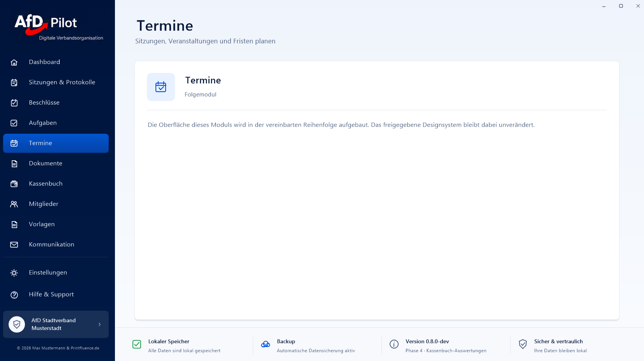Click the Beschlüsse checkmark icon
The width and height of the screenshot is (644, 361).
pyautogui.click(x=14, y=103)
